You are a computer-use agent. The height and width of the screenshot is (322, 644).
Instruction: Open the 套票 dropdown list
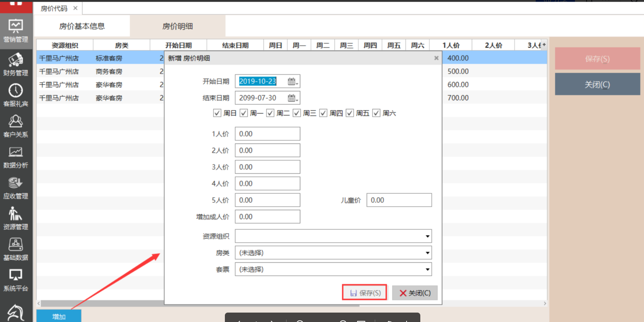tap(427, 269)
